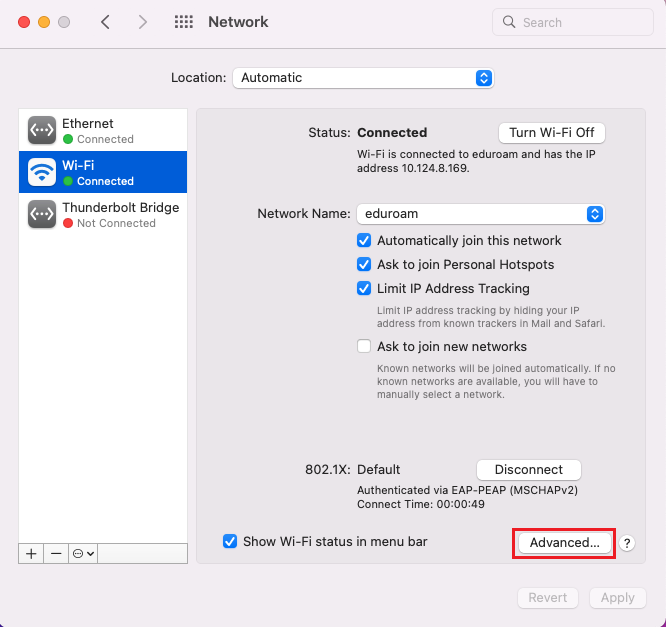Click Turn Wi-Fi Off button
This screenshot has width=666, height=627.
coord(551,133)
